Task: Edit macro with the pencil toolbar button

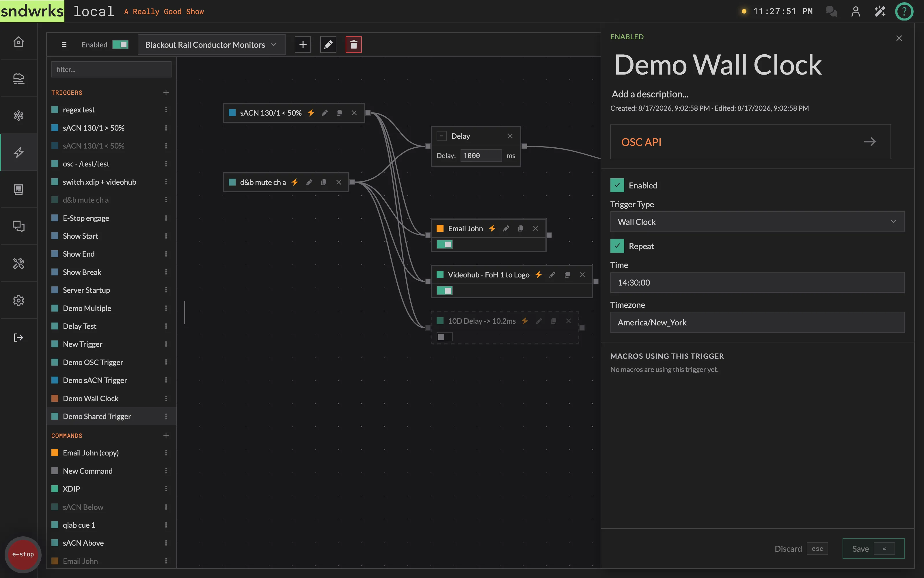Action: 328,45
